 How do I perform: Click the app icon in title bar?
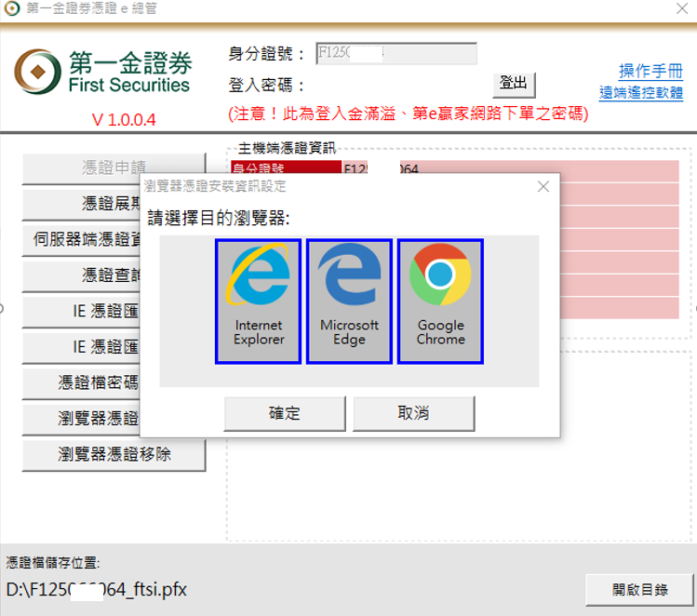[12, 8]
